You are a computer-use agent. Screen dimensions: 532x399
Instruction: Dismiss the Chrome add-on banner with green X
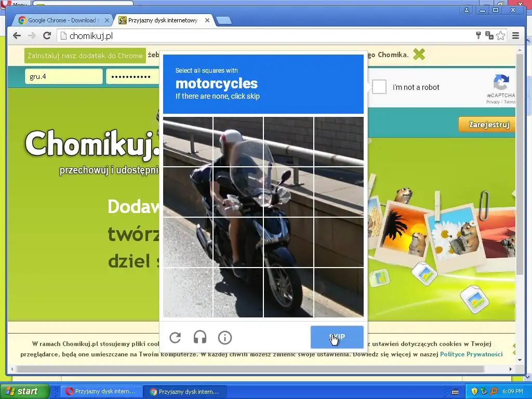pos(419,54)
